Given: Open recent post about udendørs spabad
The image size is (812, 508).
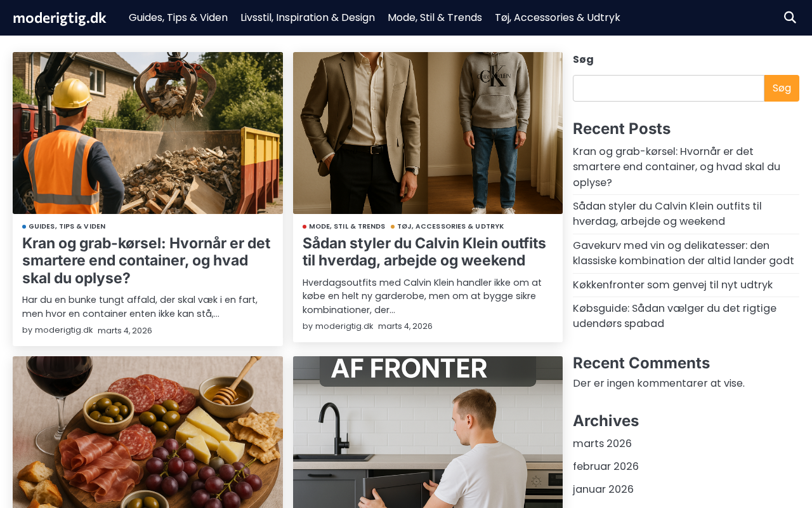Looking at the screenshot, I should click(x=674, y=316).
